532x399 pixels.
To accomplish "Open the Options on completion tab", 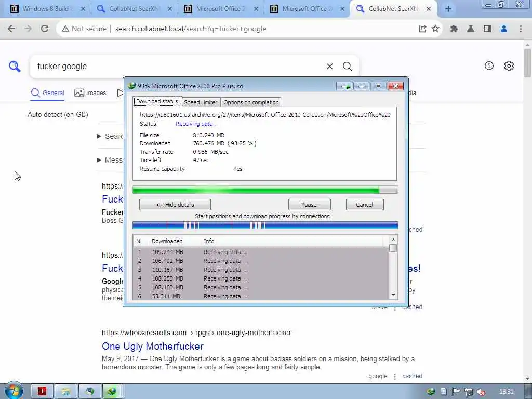I will coord(251,102).
